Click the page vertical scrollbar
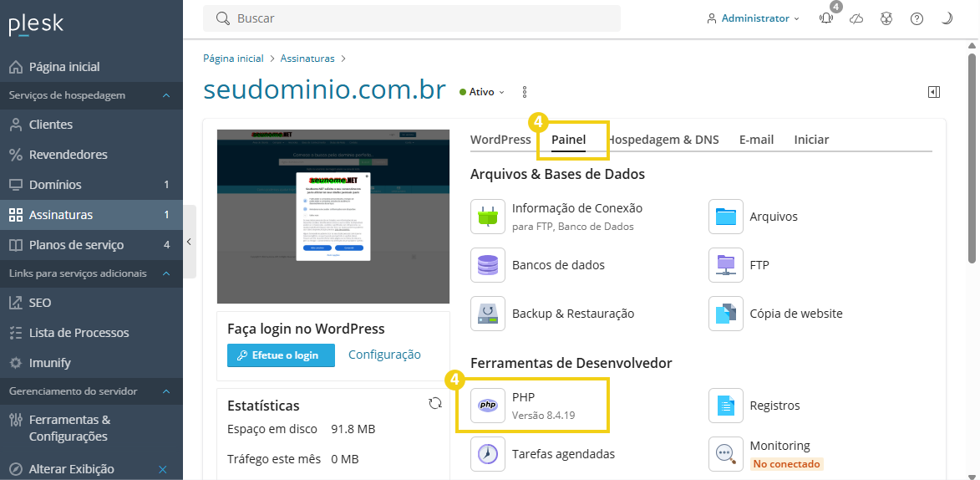980x480 pixels. pyautogui.click(x=972, y=156)
